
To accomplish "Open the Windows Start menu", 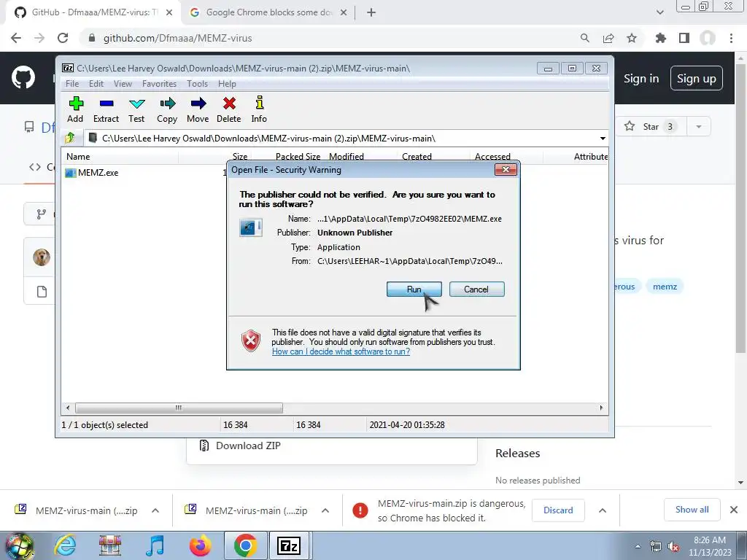I will [x=19, y=545].
